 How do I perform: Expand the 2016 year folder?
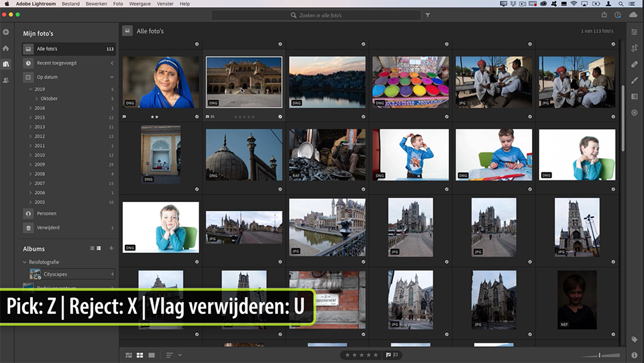(x=30, y=108)
